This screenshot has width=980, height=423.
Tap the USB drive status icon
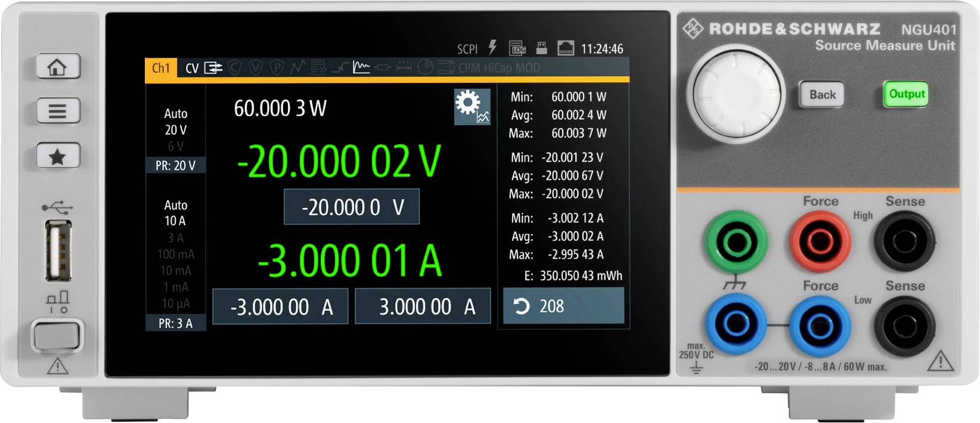[x=541, y=48]
